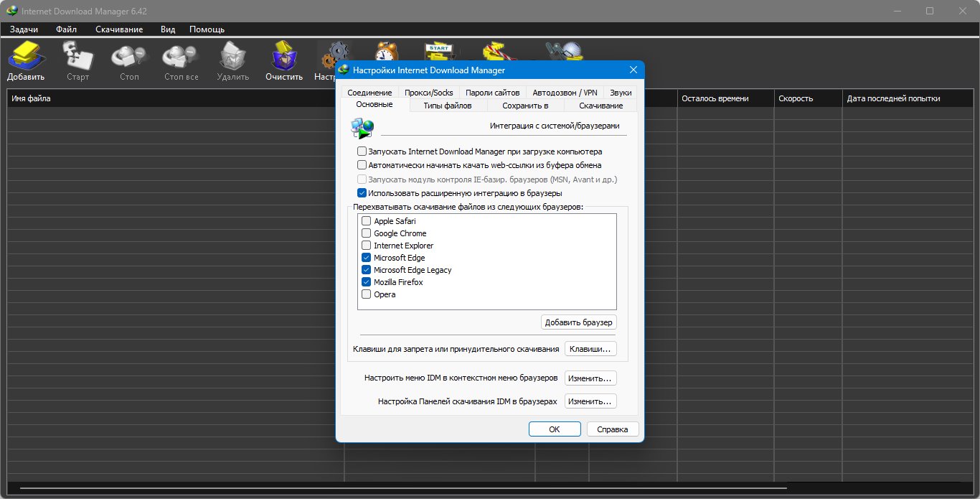Click the IDM logo in the title bar
980x499 pixels.
point(11,11)
